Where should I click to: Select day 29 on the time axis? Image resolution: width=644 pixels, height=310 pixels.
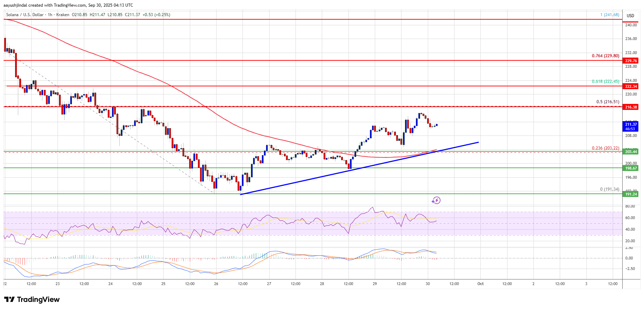click(x=375, y=284)
